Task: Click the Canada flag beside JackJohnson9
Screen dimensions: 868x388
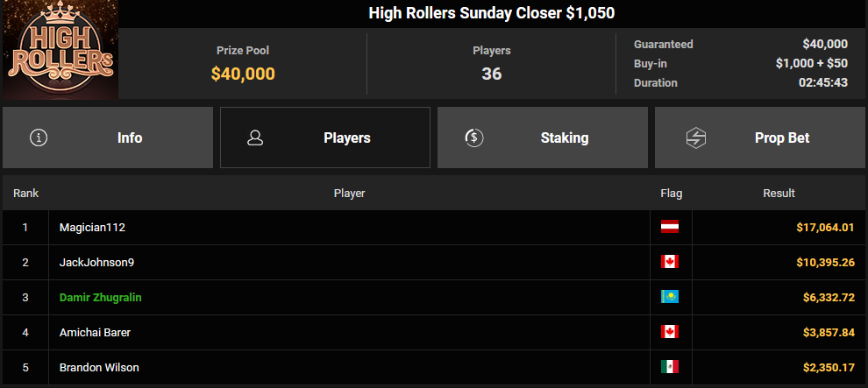Action: (x=669, y=262)
